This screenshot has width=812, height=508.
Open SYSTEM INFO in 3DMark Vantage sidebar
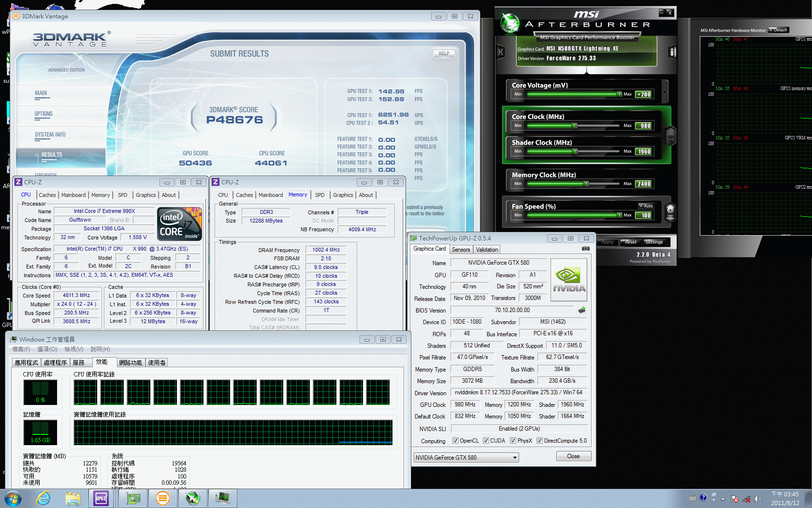(50, 135)
